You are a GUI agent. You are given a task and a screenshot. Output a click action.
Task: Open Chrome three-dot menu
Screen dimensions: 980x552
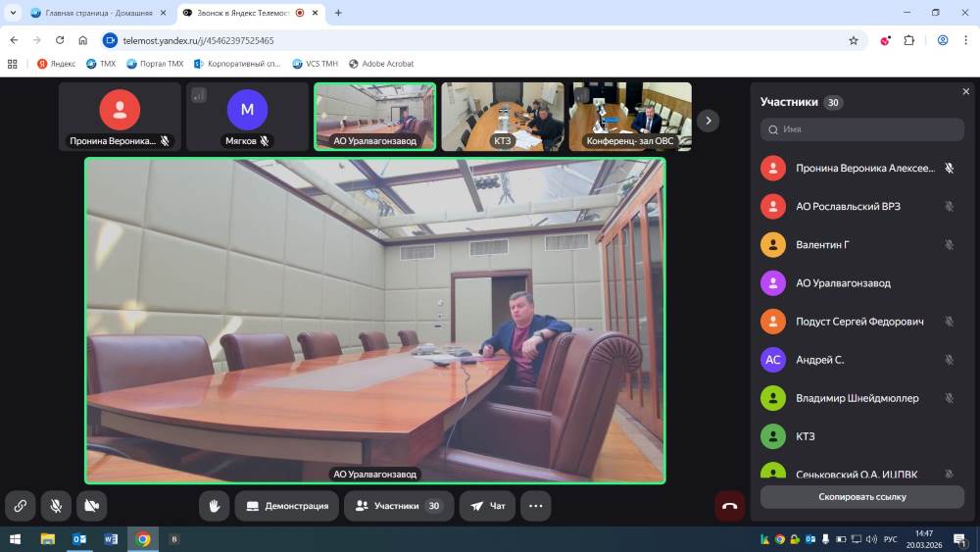point(965,40)
